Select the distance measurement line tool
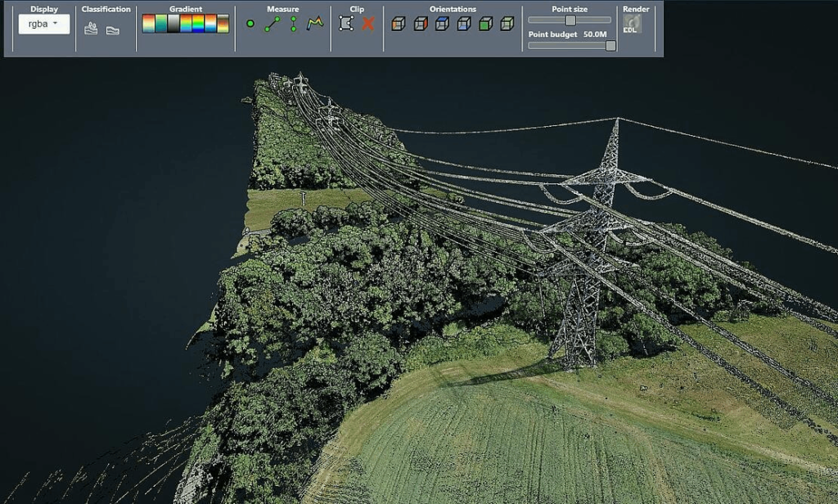The image size is (838, 504). [272, 25]
